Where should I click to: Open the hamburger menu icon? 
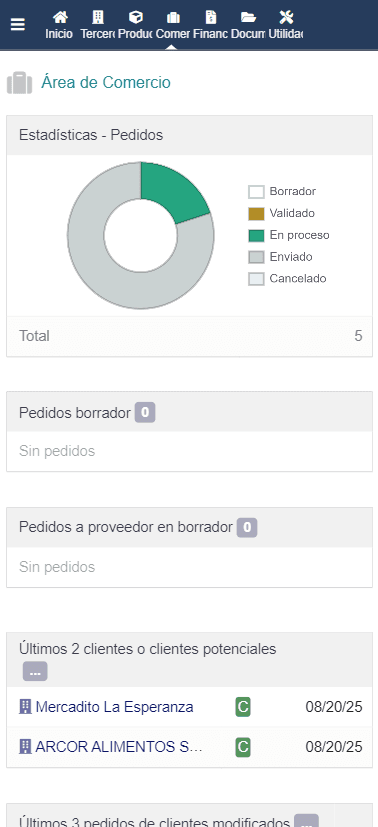coord(18,24)
